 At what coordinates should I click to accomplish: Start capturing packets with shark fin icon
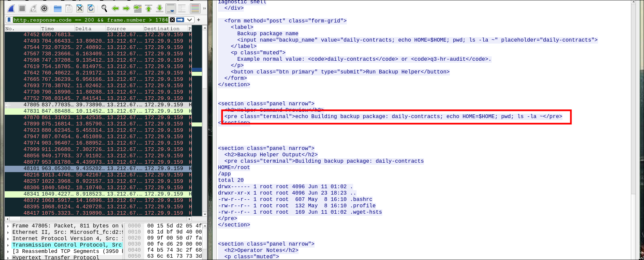[11, 8]
